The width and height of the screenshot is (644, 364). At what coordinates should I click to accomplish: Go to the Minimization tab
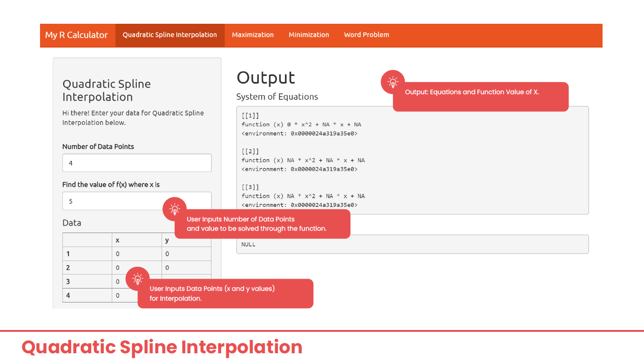(309, 35)
